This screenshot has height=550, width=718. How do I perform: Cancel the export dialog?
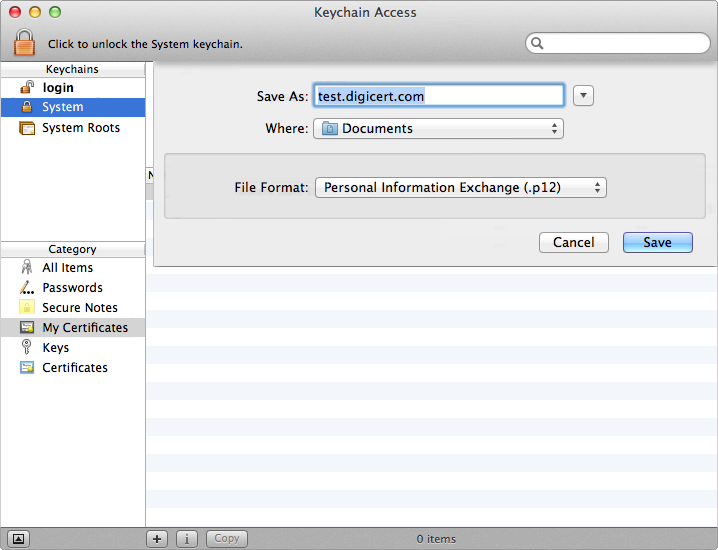573,242
